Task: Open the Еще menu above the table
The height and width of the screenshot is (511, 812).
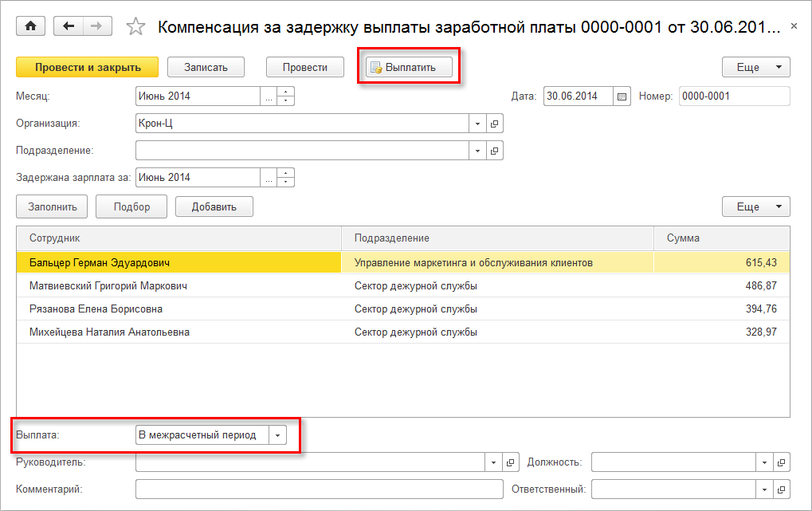Action: (x=755, y=206)
